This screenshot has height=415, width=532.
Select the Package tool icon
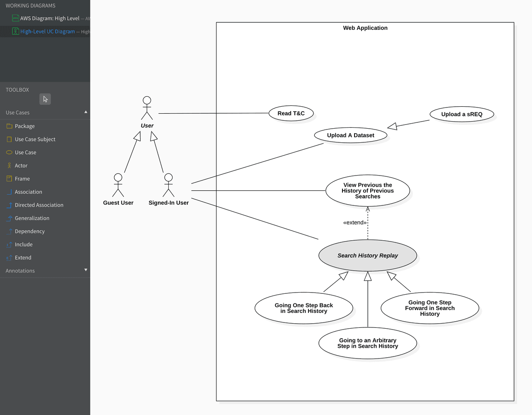tap(10, 126)
